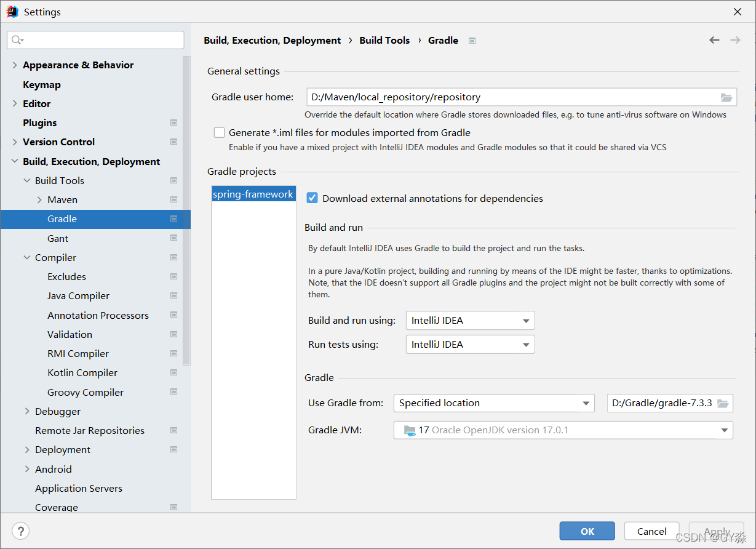Click the project icon beside Kotlin Compiler row
This screenshot has height=549, width=756.
pyautogui.click(x=173, y=373)
